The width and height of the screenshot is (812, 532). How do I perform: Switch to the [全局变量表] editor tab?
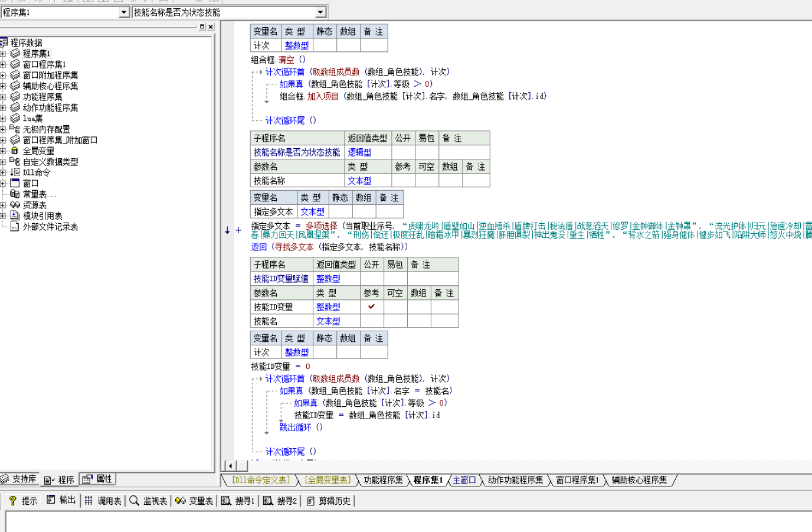[327, 480]
